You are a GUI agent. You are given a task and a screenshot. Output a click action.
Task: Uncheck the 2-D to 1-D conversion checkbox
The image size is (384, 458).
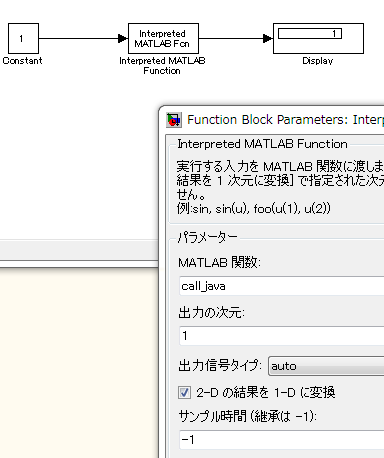[x=184, y=392]
